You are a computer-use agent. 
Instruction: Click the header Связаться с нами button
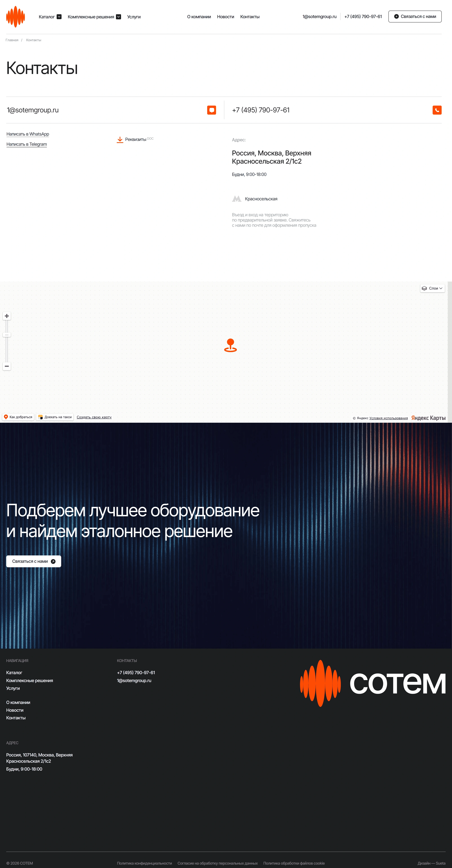[x=415, y=17]
